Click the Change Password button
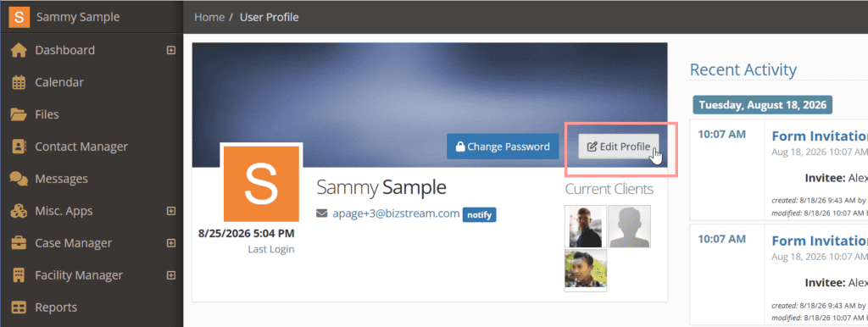 (x=503, y=147)
